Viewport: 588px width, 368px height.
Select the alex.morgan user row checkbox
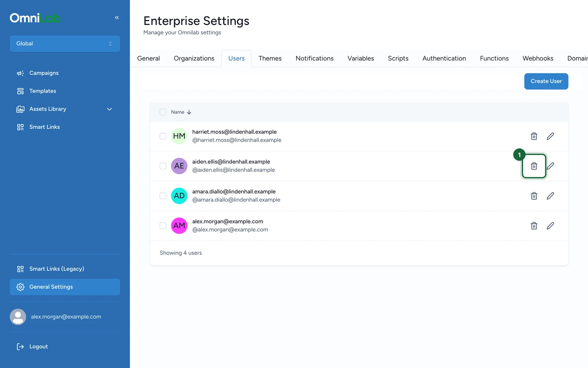tap(163, 226)
